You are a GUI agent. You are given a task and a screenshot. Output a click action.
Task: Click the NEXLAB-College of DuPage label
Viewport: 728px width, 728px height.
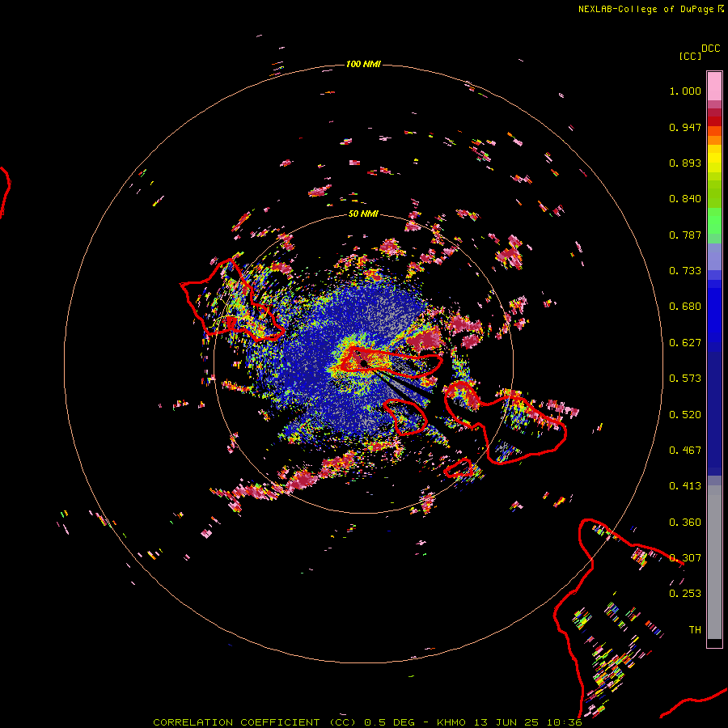(x=645, y=9)
